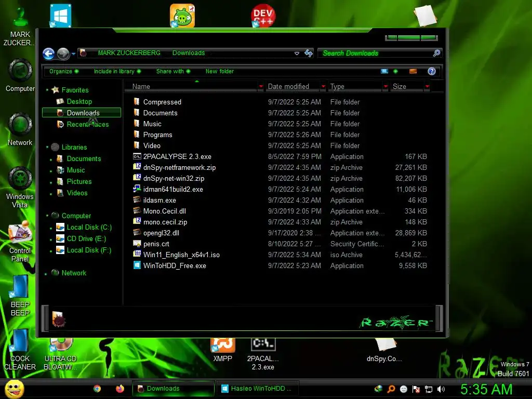The width and height of the screenshot is (532, 399).
Task: Open Name column filter dropdown arrow
Action: (x=261, y=87)
